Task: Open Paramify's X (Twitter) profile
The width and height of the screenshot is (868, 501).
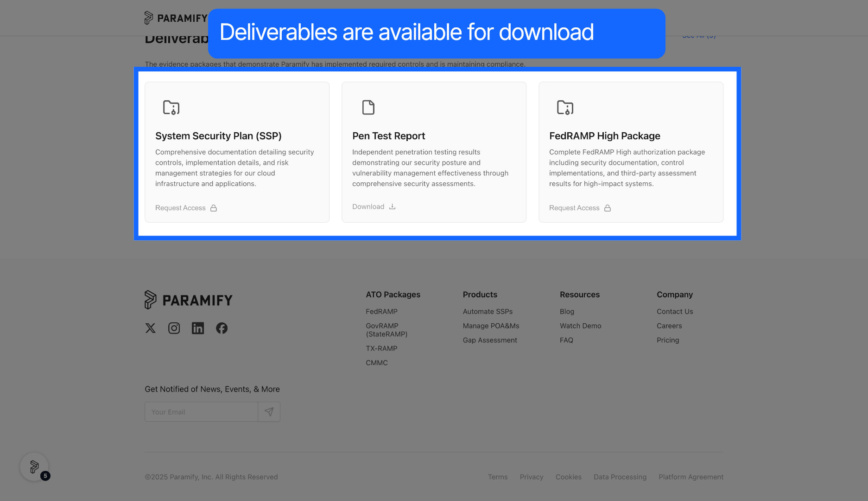Action: click(x=150, y=328)
